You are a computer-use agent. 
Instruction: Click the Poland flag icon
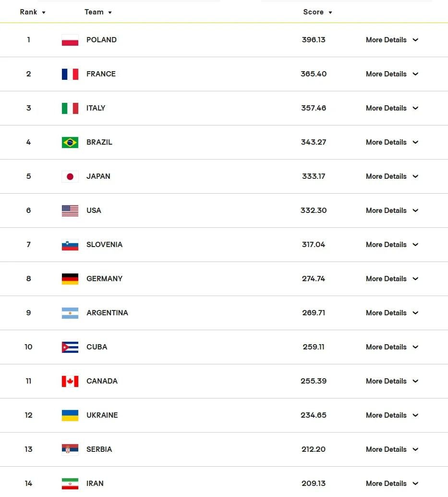click(x=70, y=40)
